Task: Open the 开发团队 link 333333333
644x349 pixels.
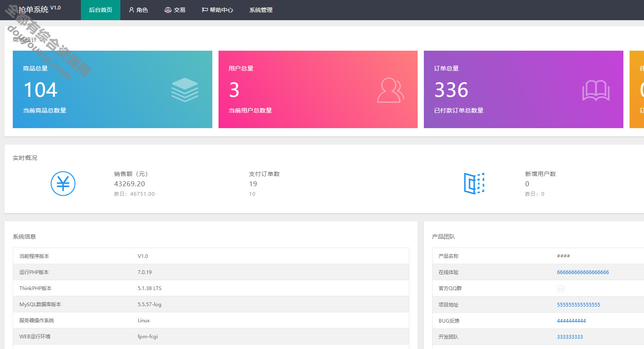Action: (x=570, y=337)
